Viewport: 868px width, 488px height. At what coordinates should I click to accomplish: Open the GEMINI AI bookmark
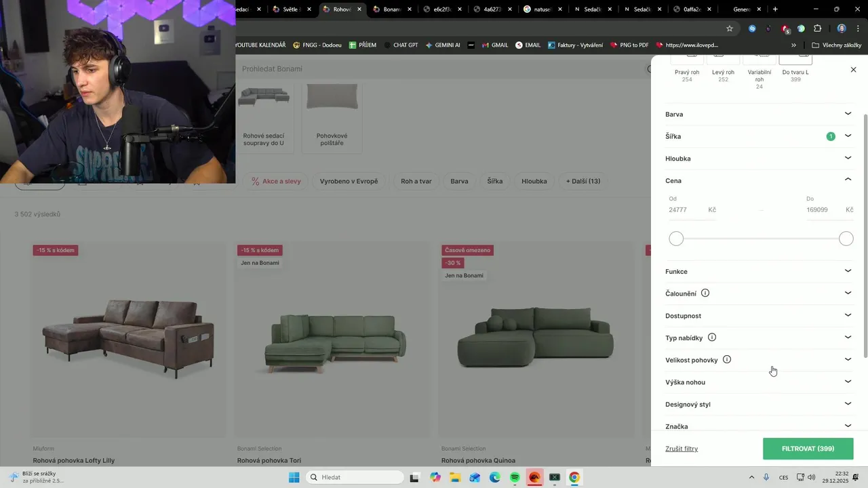point(443,45)
